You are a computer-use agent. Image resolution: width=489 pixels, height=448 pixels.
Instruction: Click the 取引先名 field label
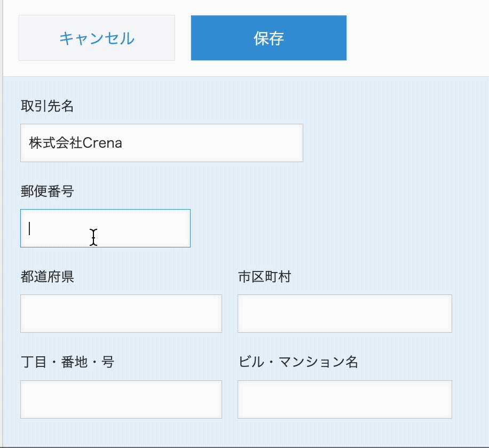coord(47,106)
